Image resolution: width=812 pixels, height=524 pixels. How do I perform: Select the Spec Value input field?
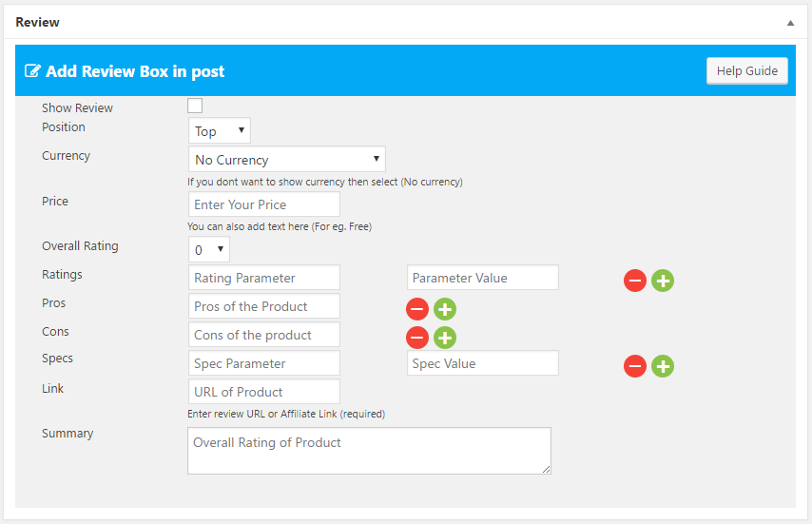[482, 363]
